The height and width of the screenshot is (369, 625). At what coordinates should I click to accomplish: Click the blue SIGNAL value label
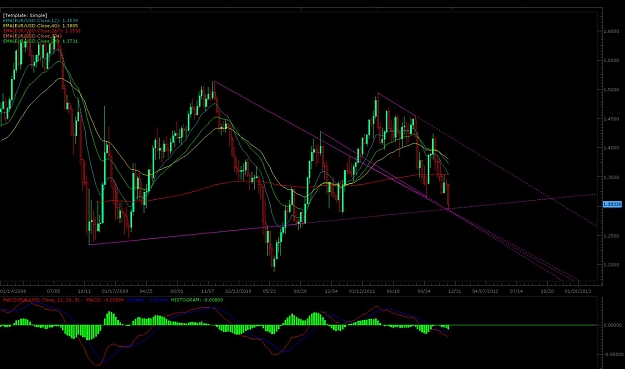pyautogui.click(x=147, y=300)
